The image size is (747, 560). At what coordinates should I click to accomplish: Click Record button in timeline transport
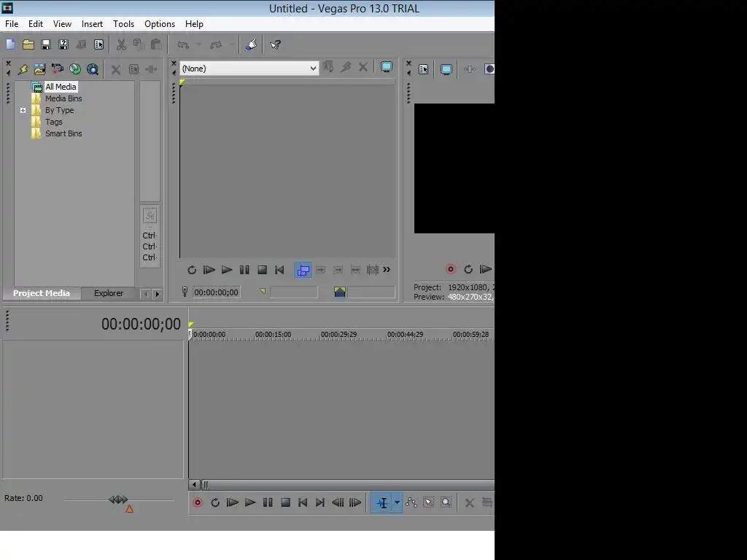tap(198, 502)
